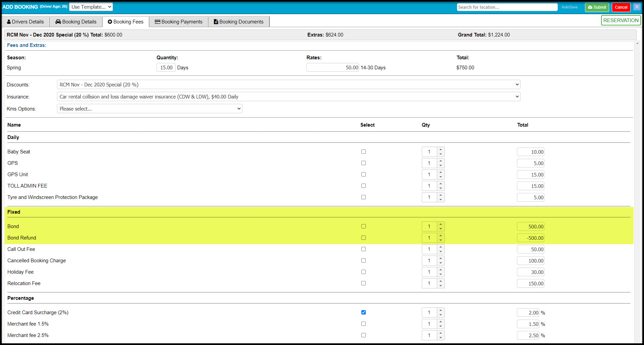Uncheck Credit Card Surcharge (2%)
Screen dimensions: 644x345
[363, 313]
